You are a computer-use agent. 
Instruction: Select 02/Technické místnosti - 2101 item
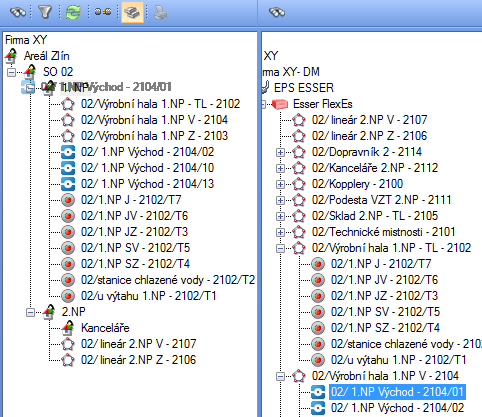[384, 232]
